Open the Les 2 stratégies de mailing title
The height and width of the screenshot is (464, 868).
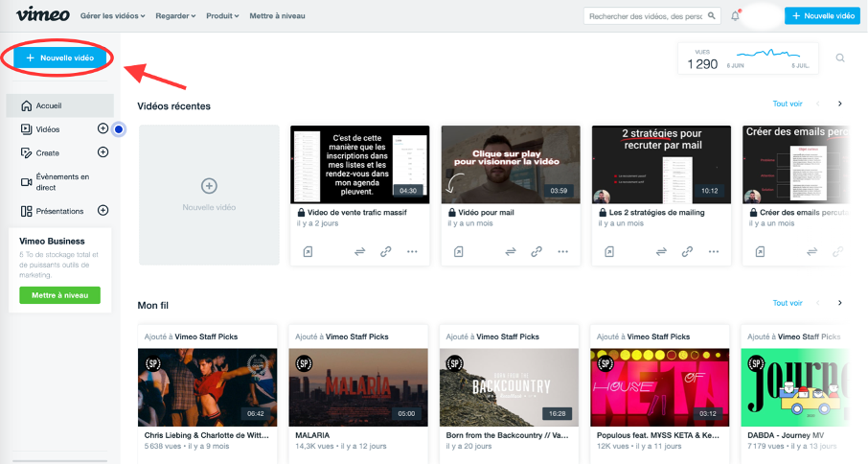pos(656,212)
